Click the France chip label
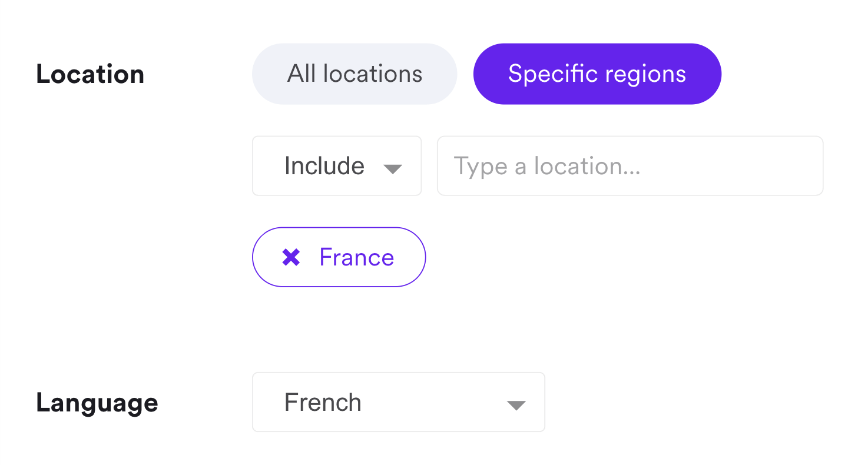 (x=356, y=257)
